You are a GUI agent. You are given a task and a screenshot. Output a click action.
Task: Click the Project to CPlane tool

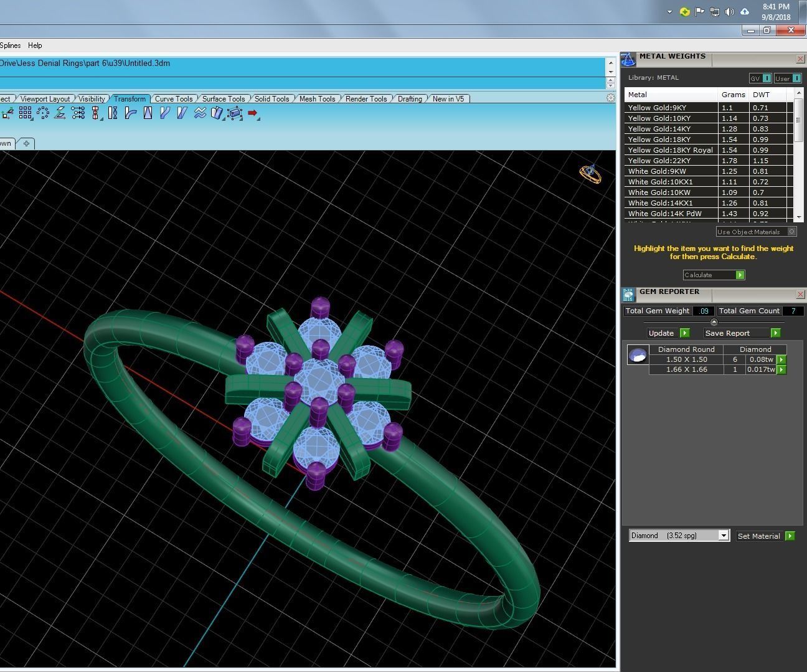(x=60, y=113)
